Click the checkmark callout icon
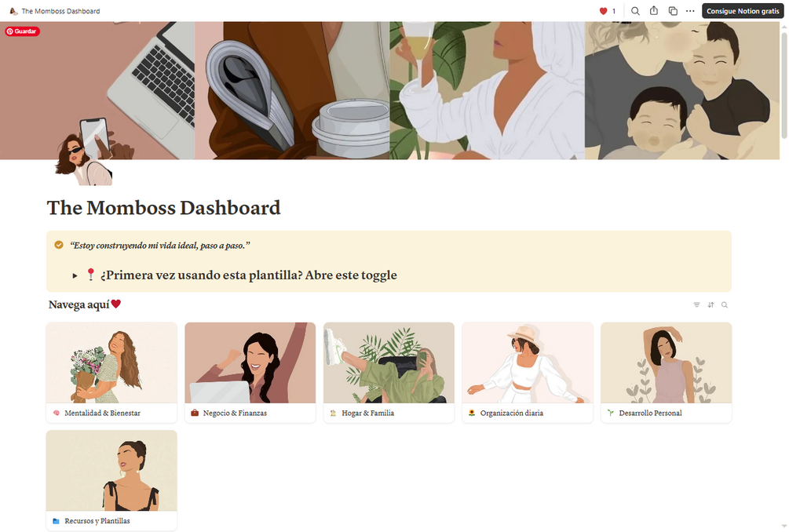789x532 pixels. pos(59,245)
